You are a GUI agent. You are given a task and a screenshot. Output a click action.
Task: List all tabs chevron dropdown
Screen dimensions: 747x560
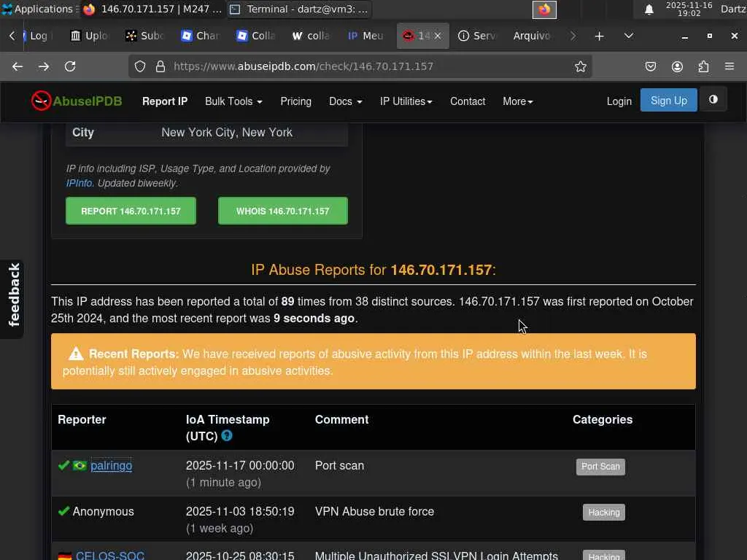[629, 36]
